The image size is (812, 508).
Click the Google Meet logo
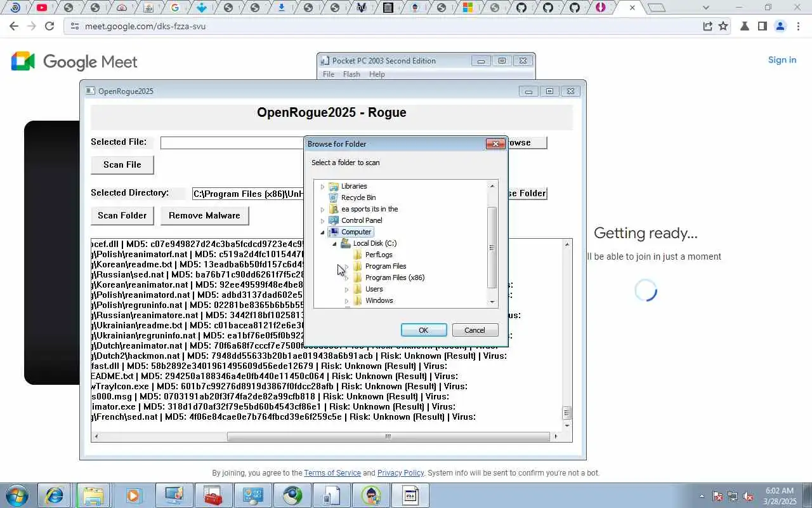[x=74, y=62]
